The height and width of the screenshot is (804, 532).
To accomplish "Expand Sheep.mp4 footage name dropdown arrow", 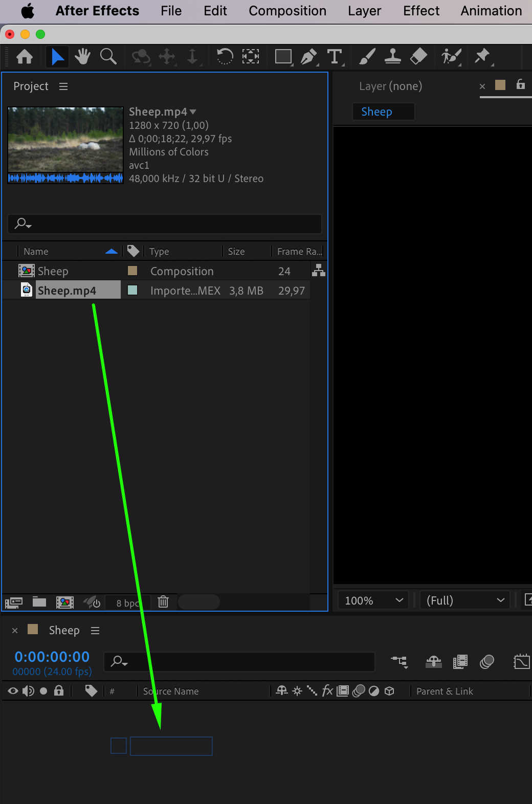I will coord(193,111).
